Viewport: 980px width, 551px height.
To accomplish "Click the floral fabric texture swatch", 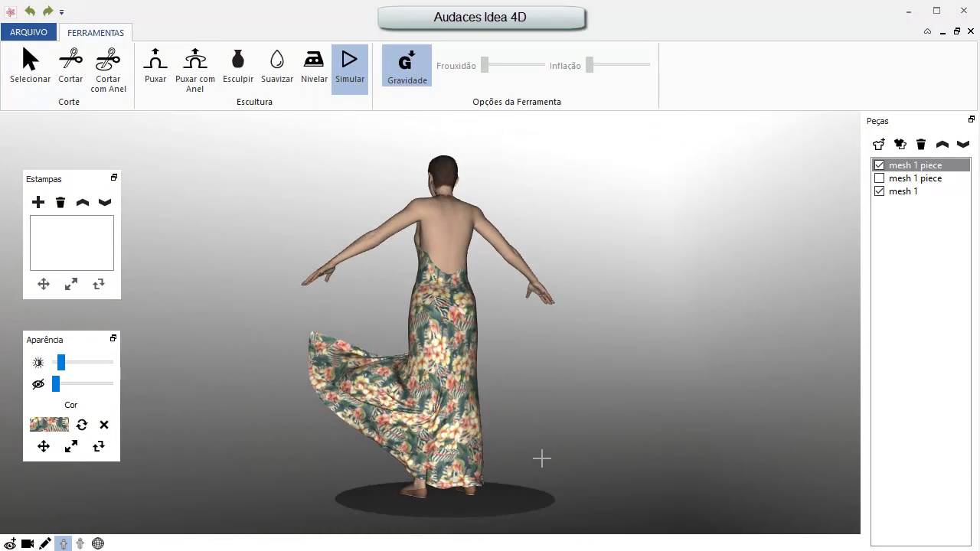I will pyautogui.click(x=49, y=425).
